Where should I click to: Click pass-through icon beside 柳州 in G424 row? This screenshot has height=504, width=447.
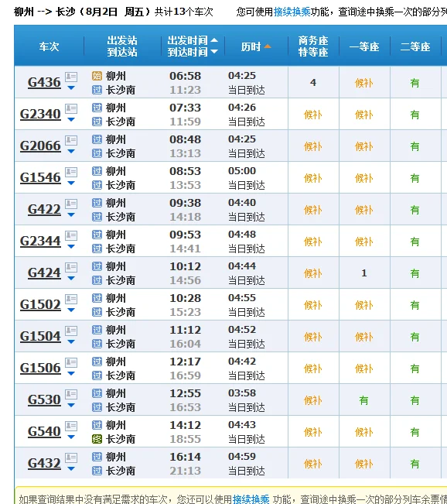coord(97,266)
